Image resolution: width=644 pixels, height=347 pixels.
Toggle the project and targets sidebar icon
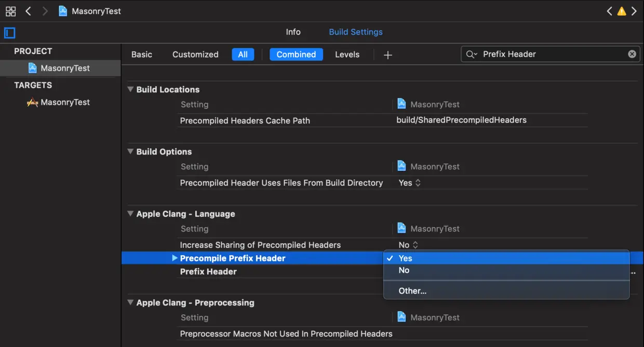coord(9,33)
